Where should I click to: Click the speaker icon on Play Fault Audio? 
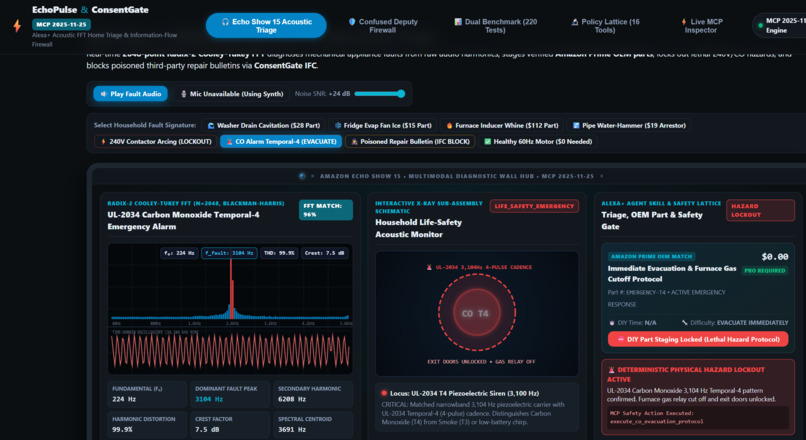[103, 94]
